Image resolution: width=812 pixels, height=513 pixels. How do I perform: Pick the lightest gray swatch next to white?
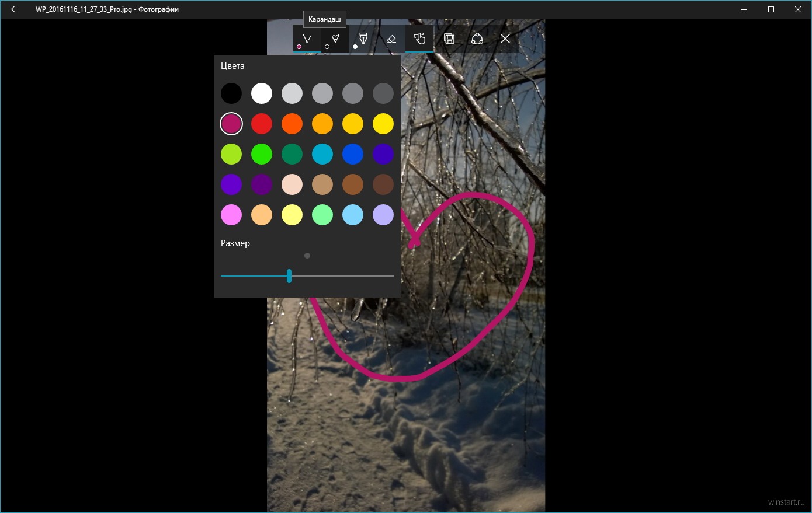point(292,93)
